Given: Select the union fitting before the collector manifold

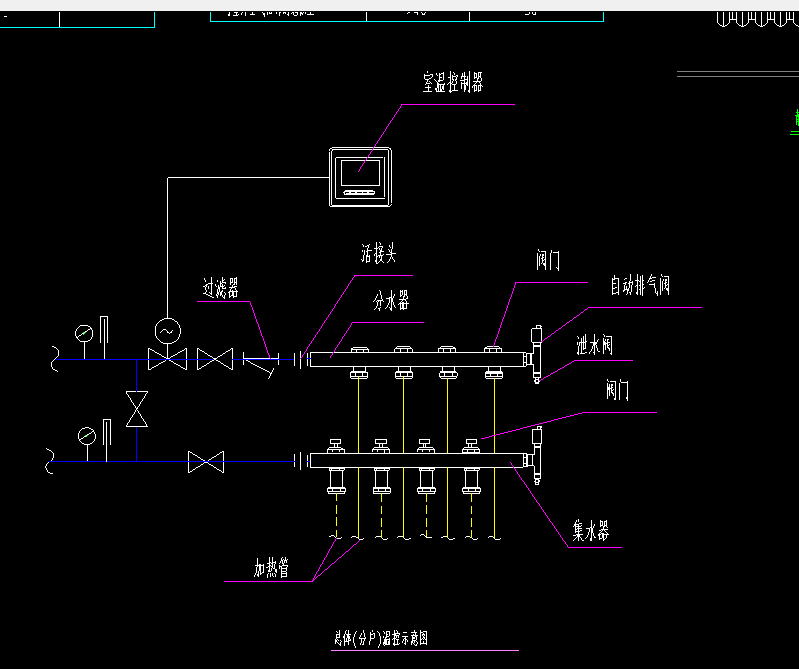Looking at the screenshot, I should click(x=302, y=461).
